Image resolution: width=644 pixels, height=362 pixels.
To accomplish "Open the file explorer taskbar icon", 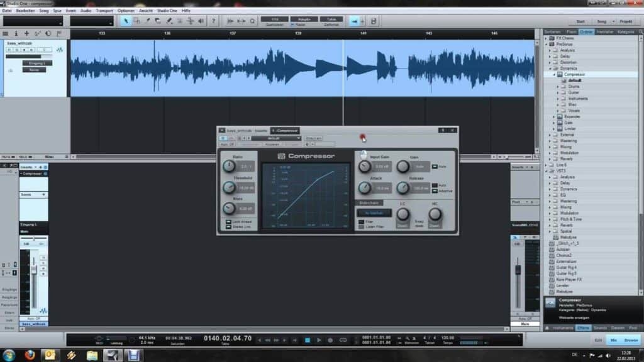I will coord(92,355).
